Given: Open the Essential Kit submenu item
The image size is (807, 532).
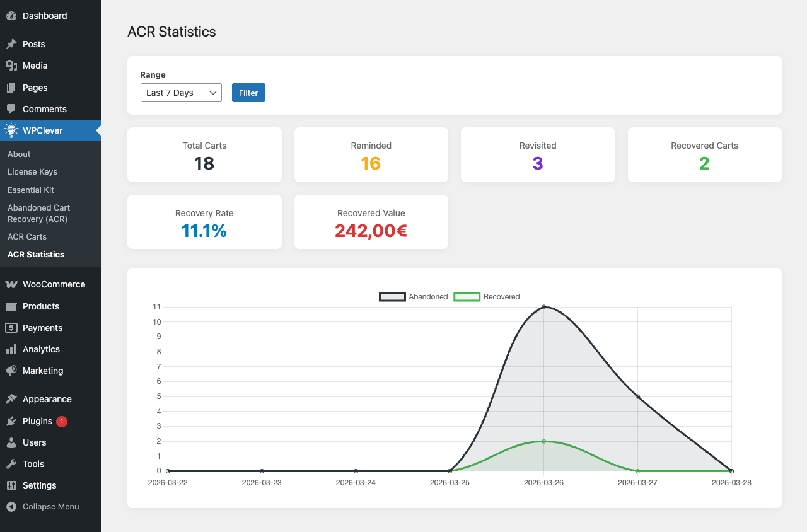Looking at the screenshot, I should 31,190.
